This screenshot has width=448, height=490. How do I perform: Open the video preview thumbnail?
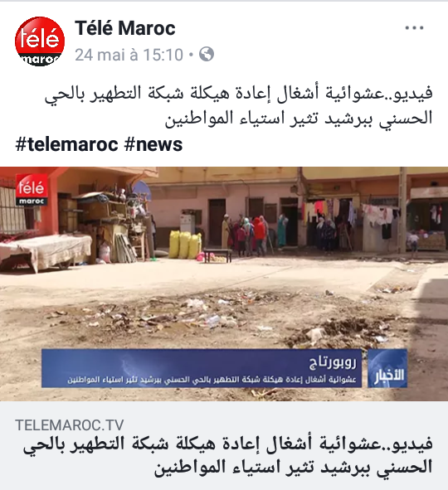[x=224, y=284]
